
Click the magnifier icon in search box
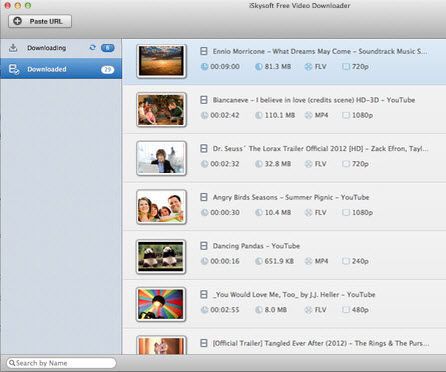pos(12,363)
